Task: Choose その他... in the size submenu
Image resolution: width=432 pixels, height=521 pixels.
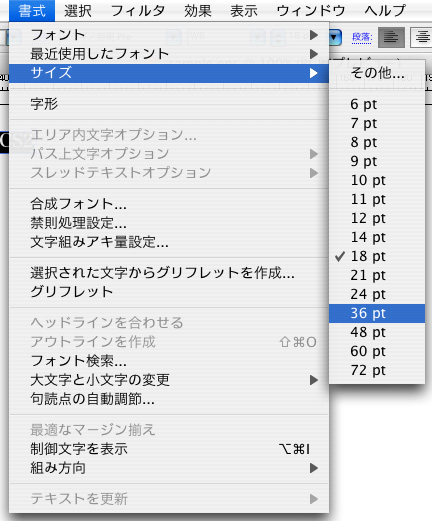Action: coord(377,72)
